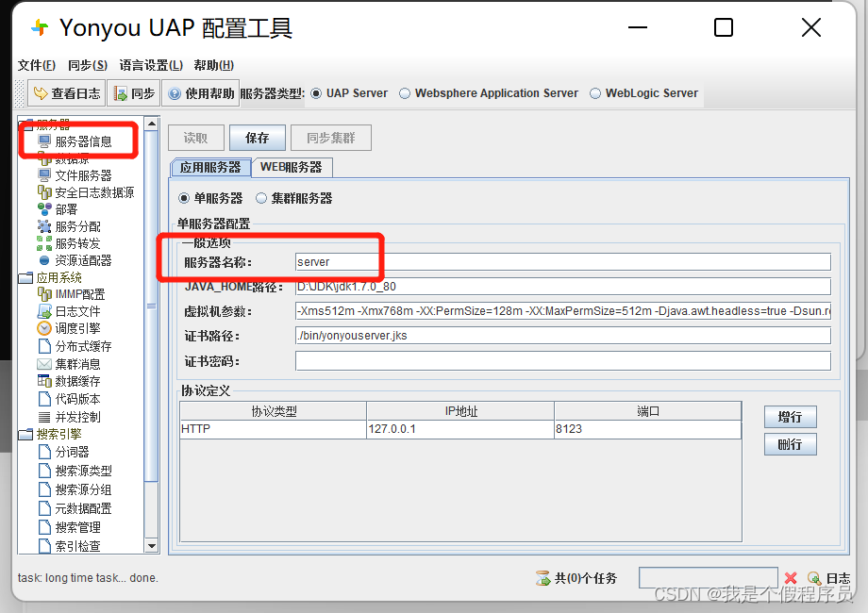Click the 搜索管理 page icon
This screenshot has height=613, width=868.
(x=44, y=527)
